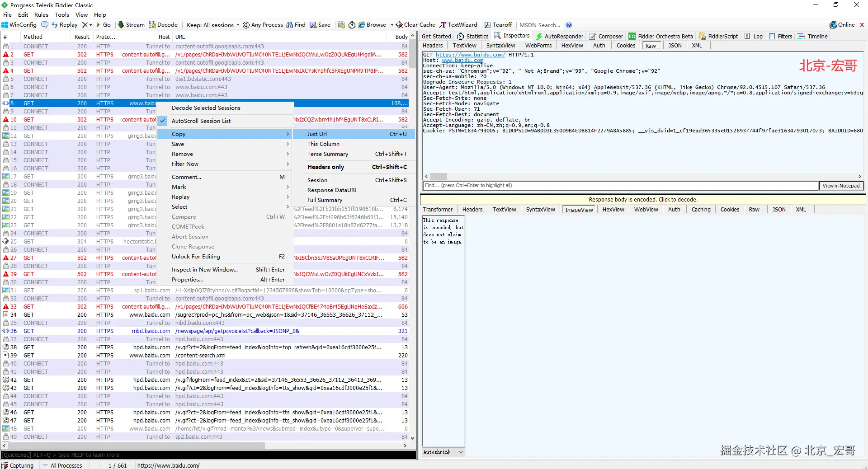
Task: Click the Fiddler Orchestra green FO icon
Action: tap(632, 36)
